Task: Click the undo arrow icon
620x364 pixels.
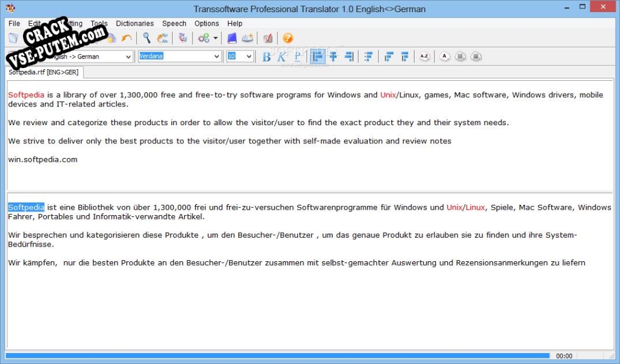Action: tap(126, 38)
